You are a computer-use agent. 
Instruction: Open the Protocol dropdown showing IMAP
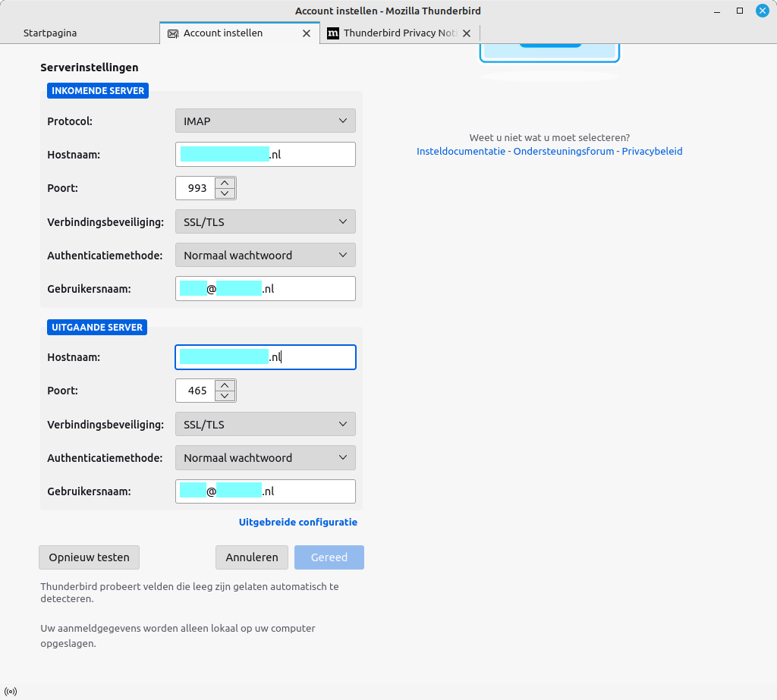coord(265,121)
